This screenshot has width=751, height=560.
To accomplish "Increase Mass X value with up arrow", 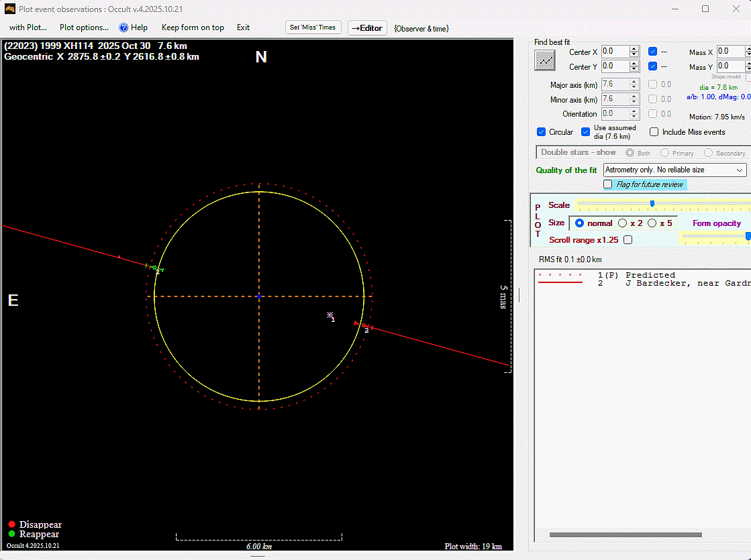I will point(748,49).
